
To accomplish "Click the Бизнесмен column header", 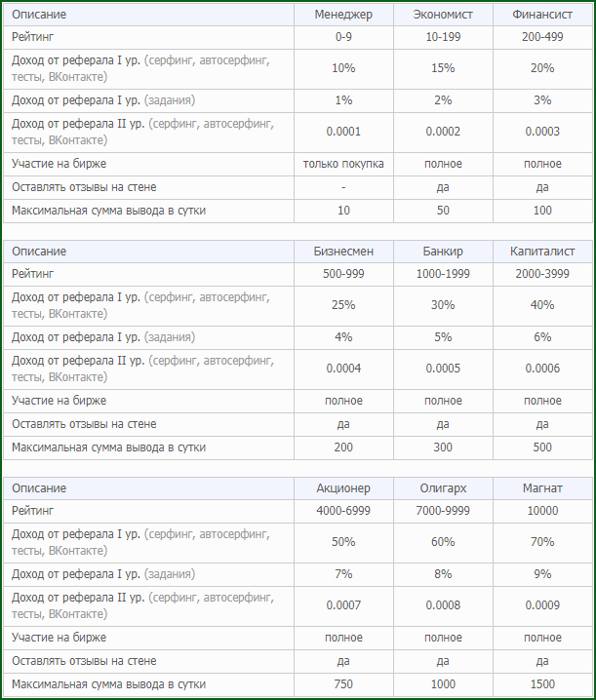I will pyautogui.click(x=343, y=252).
